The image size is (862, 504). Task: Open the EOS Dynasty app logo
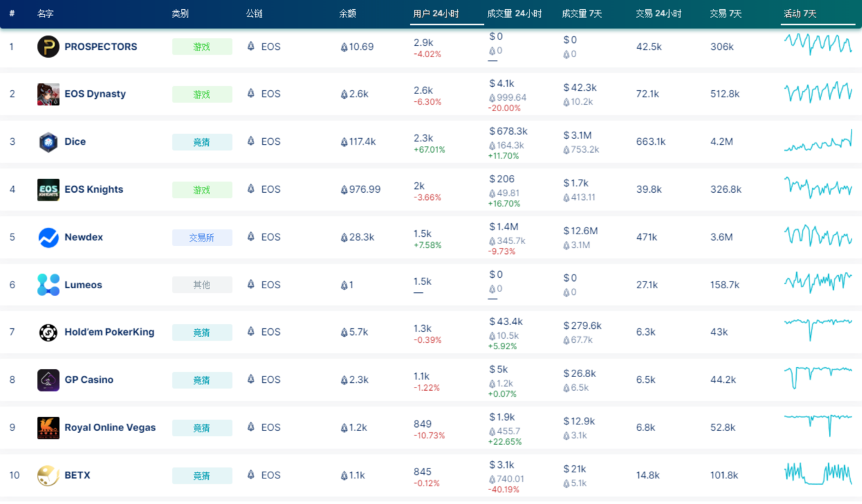[x=48, y=94]
